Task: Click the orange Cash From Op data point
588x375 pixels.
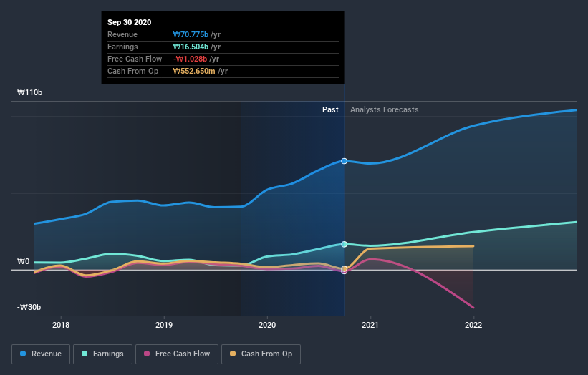Action: point(344,268)
